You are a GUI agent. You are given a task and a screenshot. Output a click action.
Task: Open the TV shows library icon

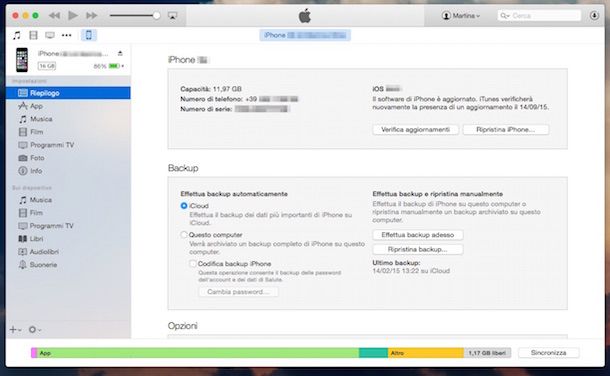(x=50, y=35)
